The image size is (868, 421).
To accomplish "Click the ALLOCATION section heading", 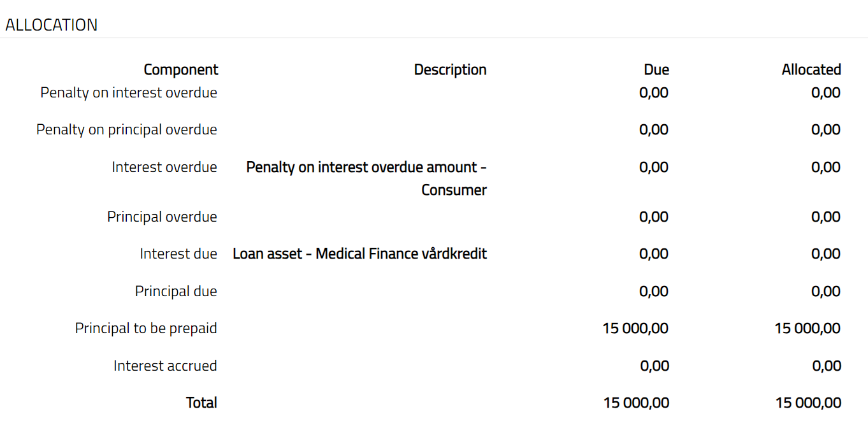I will pyautogui.click(x=52, y=25).
